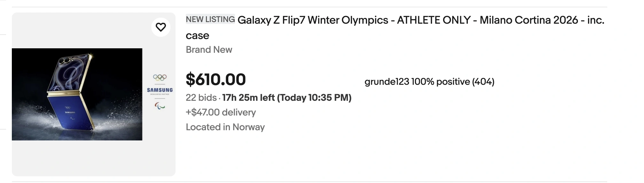Image resolution: width=644 pixels, height=183 pixels.
Task: Add listing to watchlist with heart icon
Action: [x=161, y=27]
